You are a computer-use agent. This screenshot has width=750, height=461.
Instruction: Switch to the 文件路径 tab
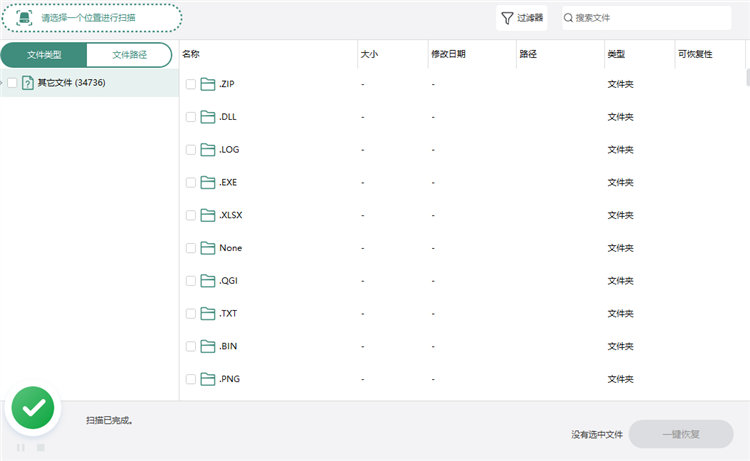pos(129,55)
